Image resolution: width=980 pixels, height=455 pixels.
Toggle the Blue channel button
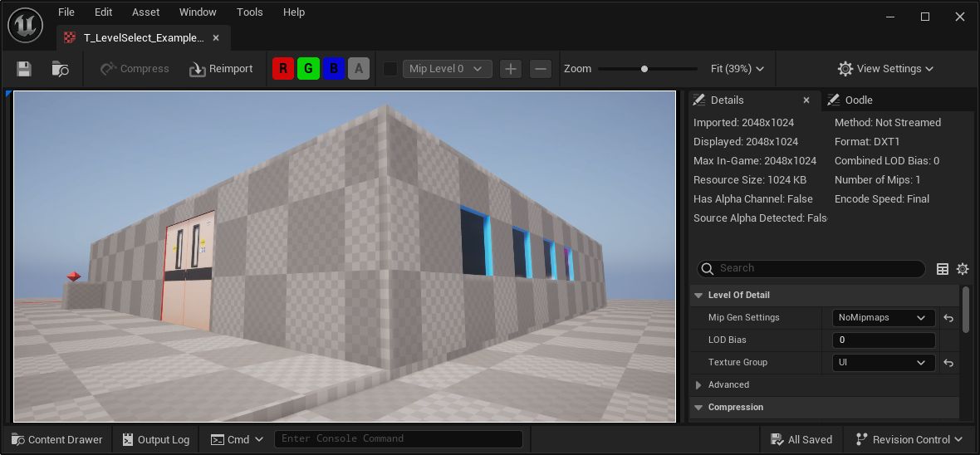334,69
